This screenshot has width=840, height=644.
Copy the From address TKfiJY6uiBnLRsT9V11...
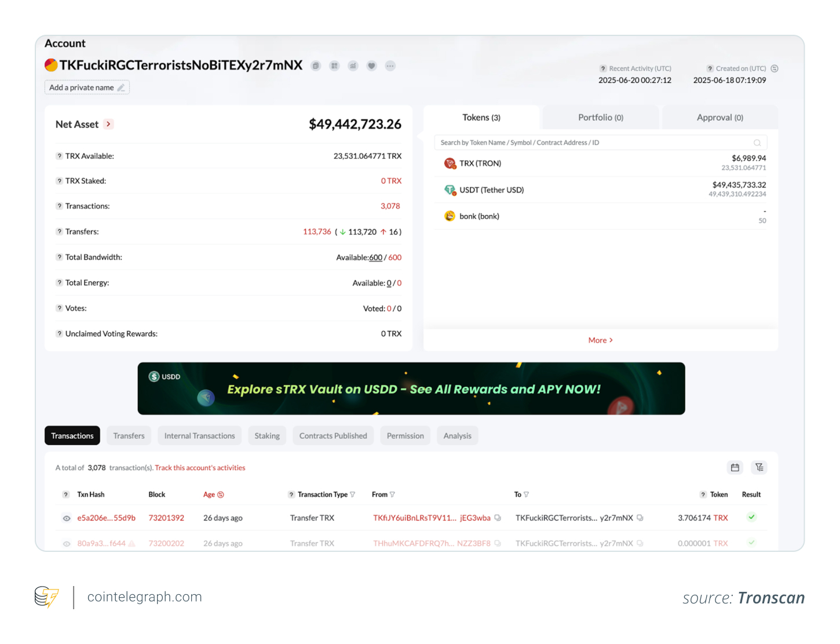tap(497, 518)
